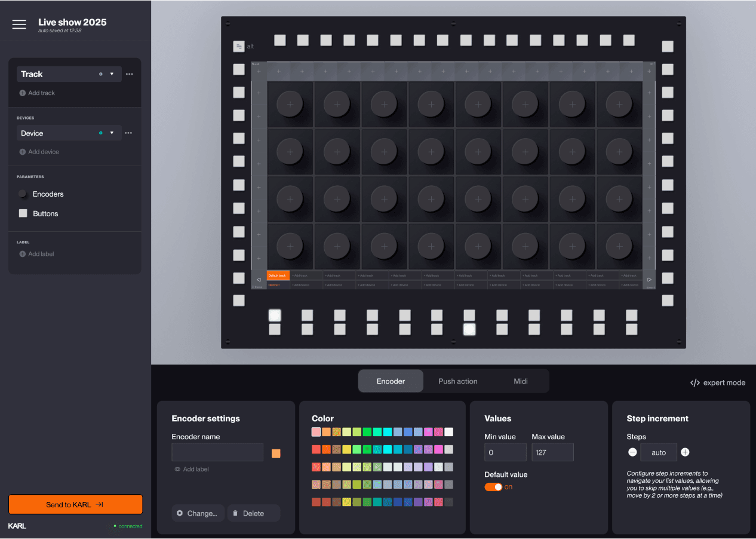
Task: Toggle the highlighted white pad in the bottom row
Action: click(x=469, y=328)
